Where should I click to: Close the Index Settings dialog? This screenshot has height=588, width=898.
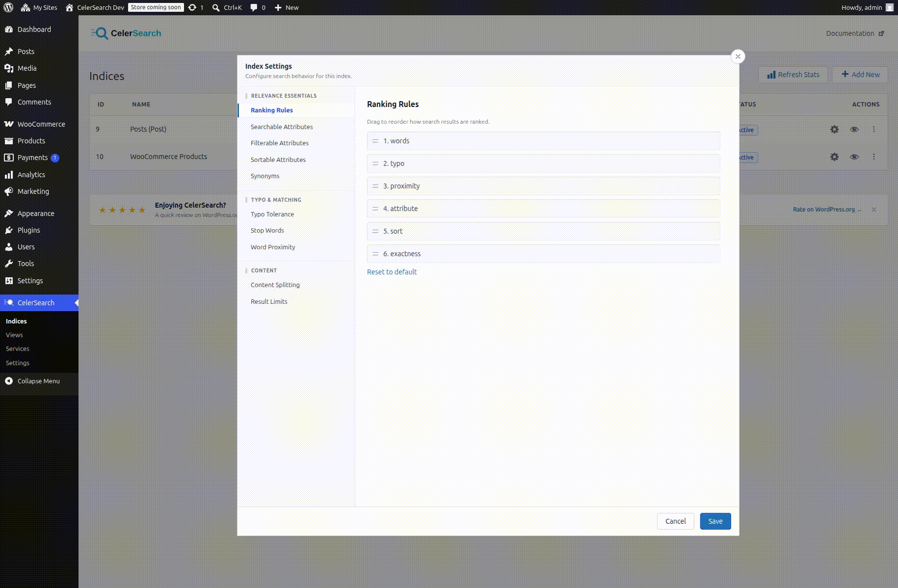click(738, 56)
